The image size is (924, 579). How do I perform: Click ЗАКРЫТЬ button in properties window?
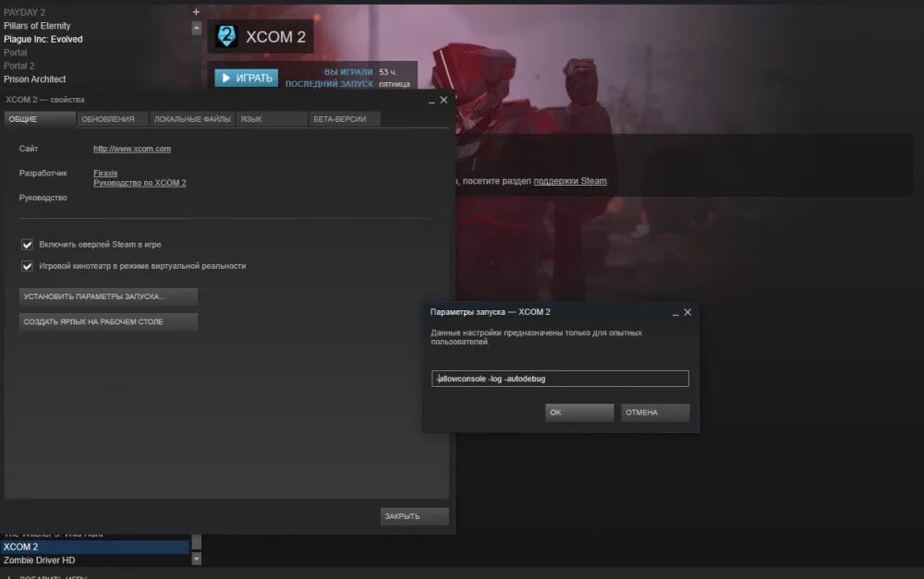coord(414,516)
